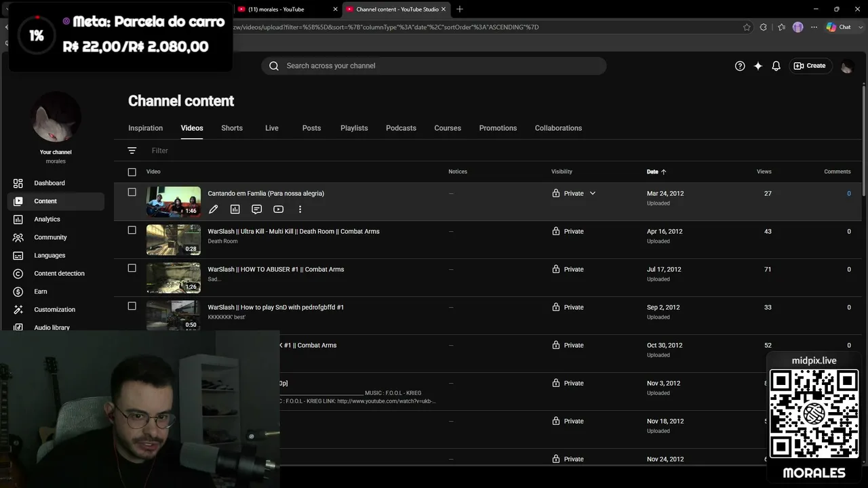Click comments count for Cantando em Família
Viewport: 868px width, 488px height.
point(848,193)
